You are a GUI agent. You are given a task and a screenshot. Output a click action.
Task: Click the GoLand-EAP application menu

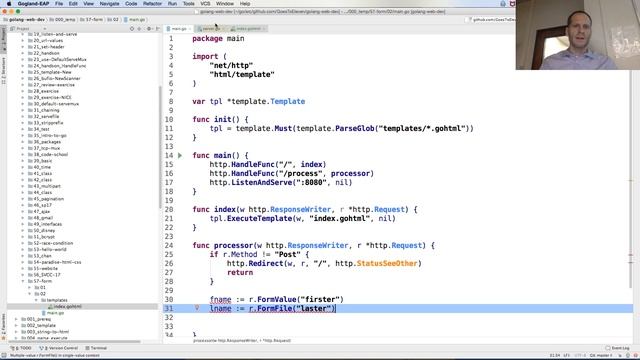(x=33, y=4)
